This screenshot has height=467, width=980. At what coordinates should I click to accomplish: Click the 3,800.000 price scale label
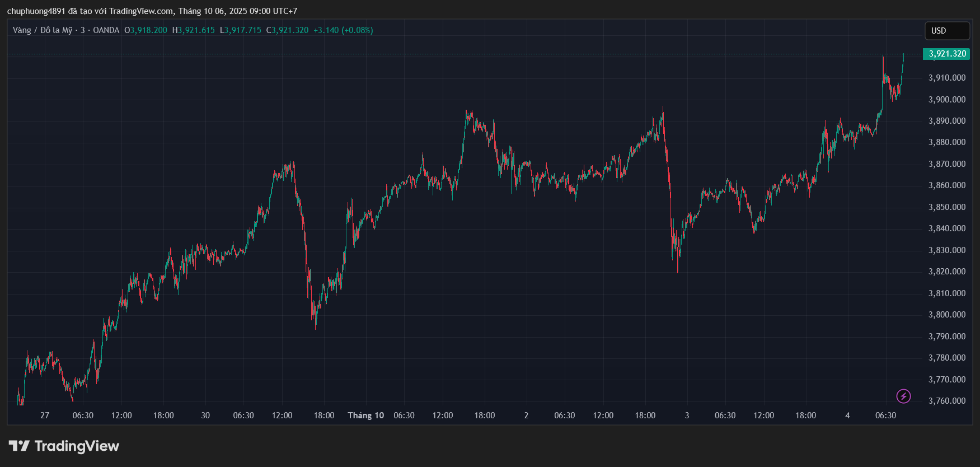947,315
